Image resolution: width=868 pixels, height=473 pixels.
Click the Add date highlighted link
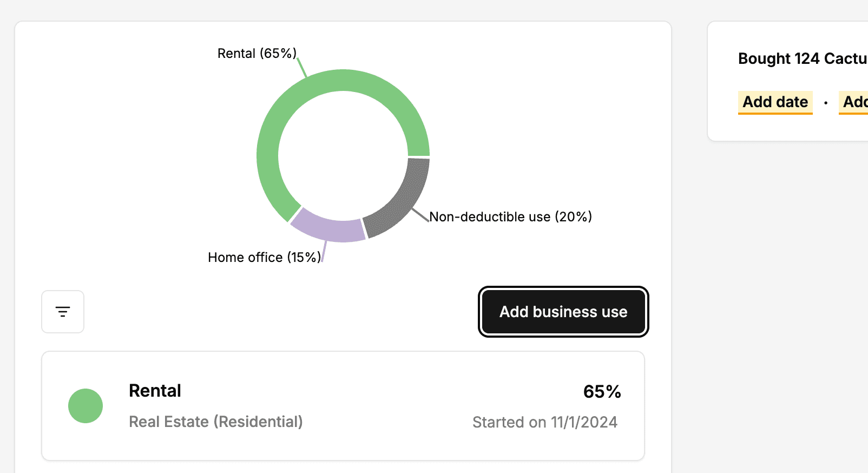775,102
